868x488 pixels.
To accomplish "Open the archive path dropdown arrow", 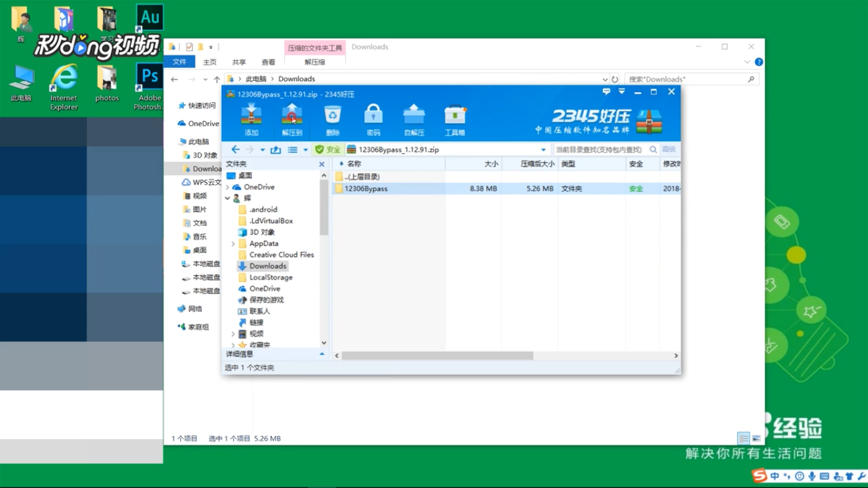I will click(x=543, y=150).
